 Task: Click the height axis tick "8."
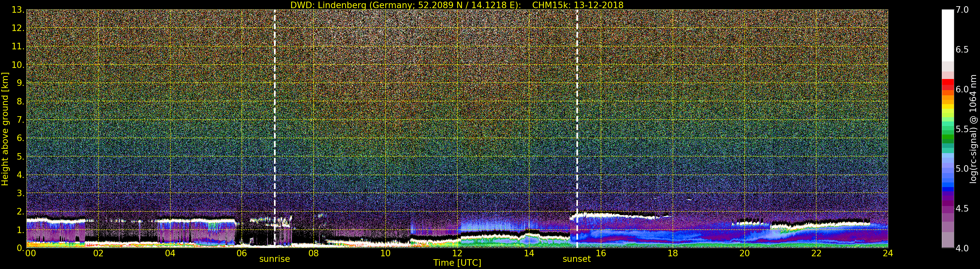tap(20, 102)
